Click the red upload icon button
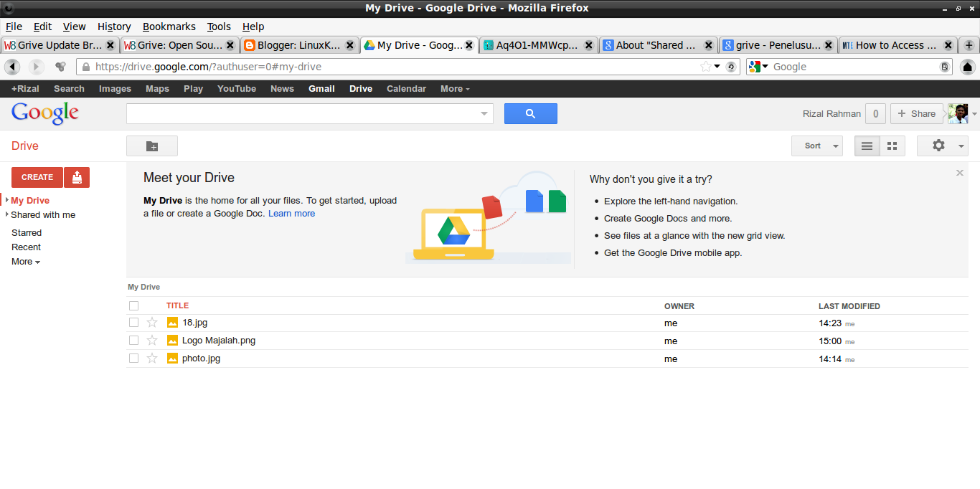 pos(77,177)
